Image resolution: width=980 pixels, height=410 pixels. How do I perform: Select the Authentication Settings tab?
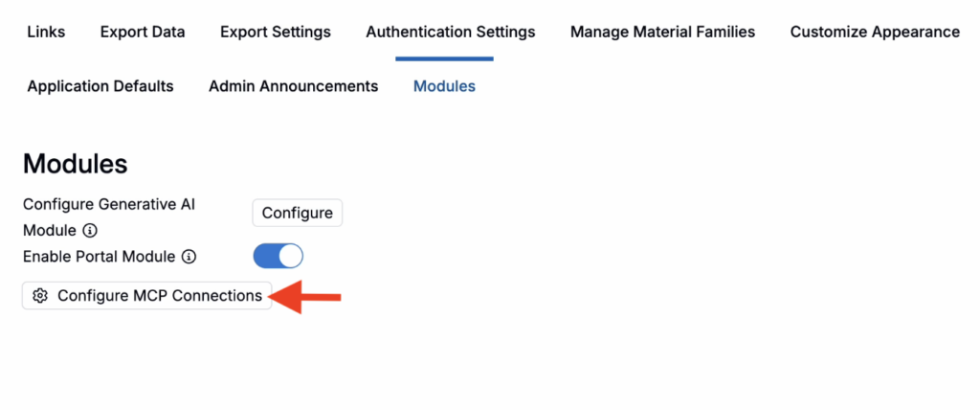tap(451, 32)
